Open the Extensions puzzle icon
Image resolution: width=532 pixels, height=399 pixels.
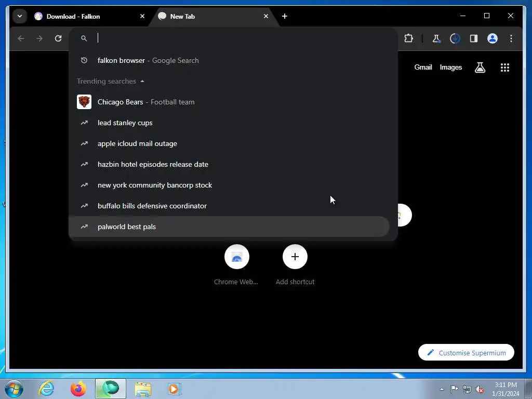(x=408, y=38)
